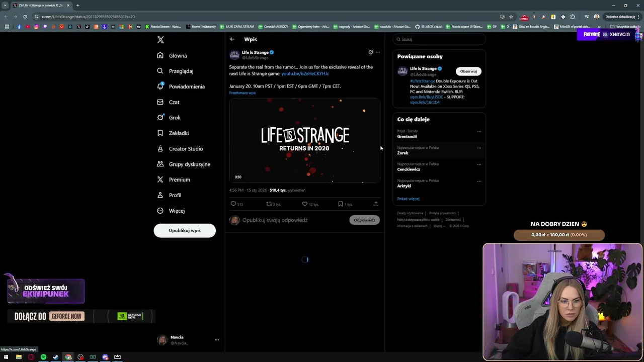The height and width of the screenshot is (362, 644).
Task: Open the Chrome extensions puzzle icon
Action: pos(573,17)
